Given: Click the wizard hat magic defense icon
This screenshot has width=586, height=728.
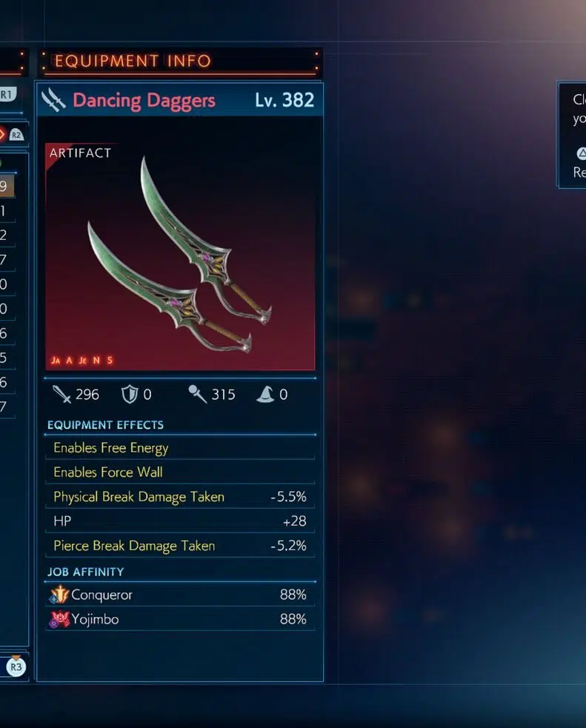Looking at the screenshot, I should coord(265,394).
